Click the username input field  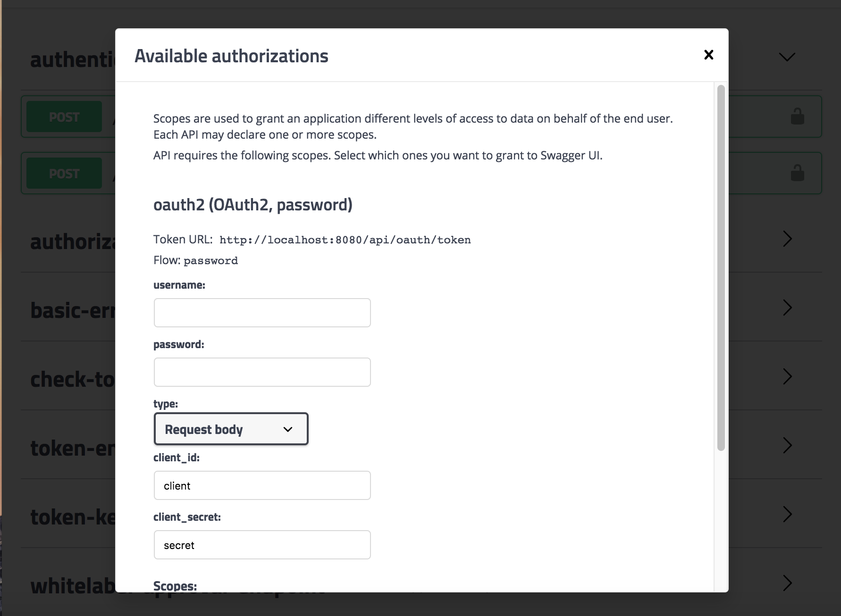click(262, 313)
